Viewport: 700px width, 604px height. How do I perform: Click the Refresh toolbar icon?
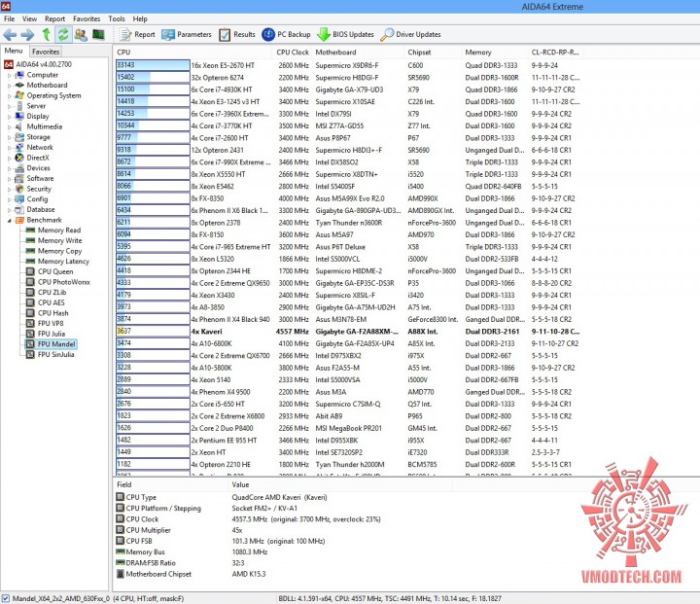tap(63, 34)
